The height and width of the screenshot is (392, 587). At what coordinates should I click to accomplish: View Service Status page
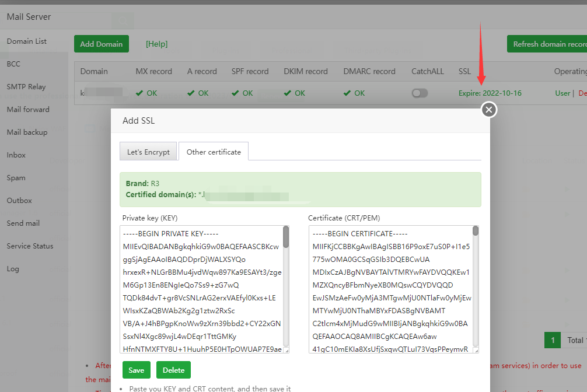point(30,246)
